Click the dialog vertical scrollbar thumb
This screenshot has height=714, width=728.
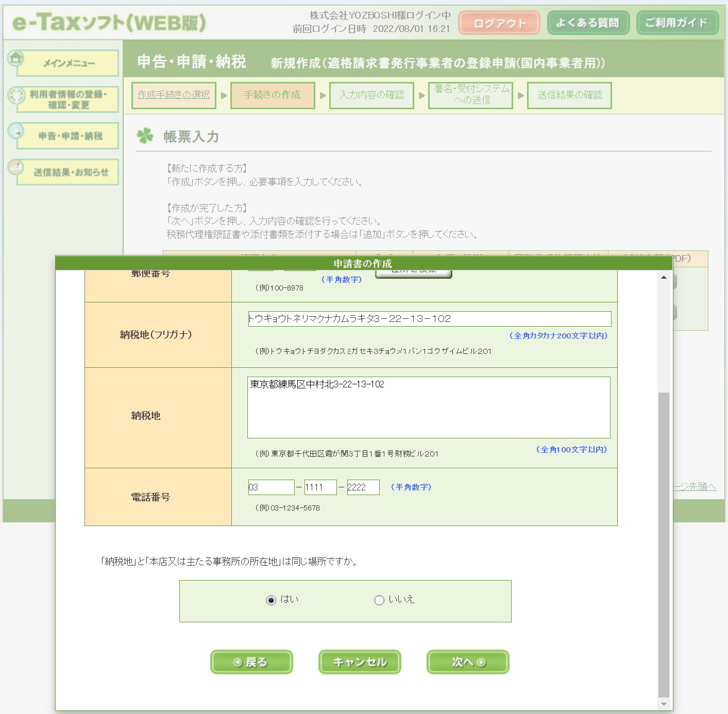click(664, 545)
